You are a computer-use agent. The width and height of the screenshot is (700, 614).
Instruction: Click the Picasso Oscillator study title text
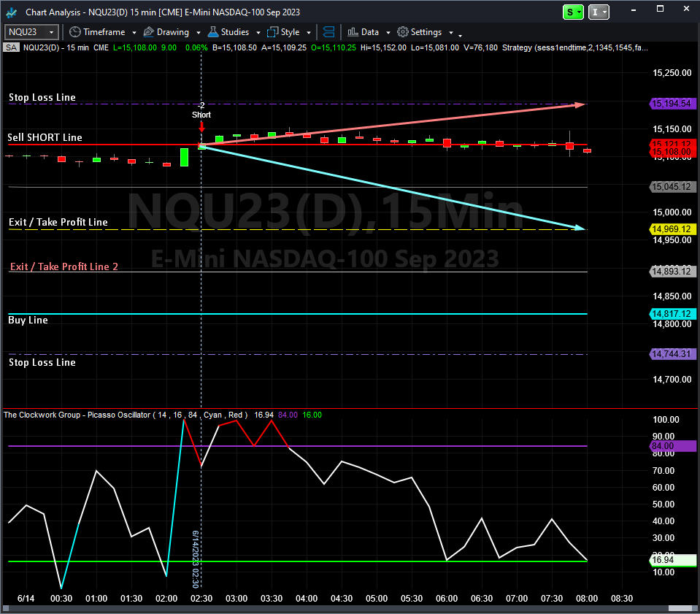[126, 415]
